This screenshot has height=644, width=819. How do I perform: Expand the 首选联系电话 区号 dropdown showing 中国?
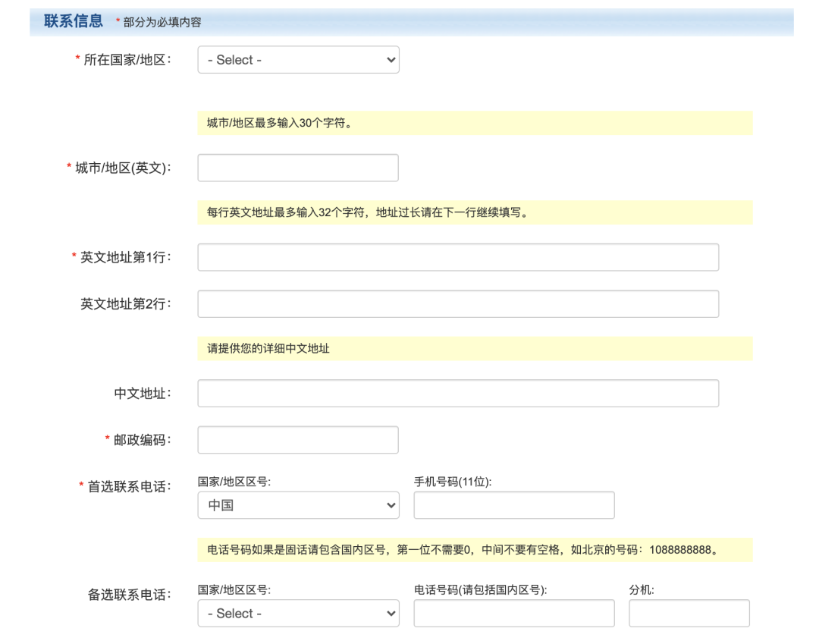click(298, 505)
